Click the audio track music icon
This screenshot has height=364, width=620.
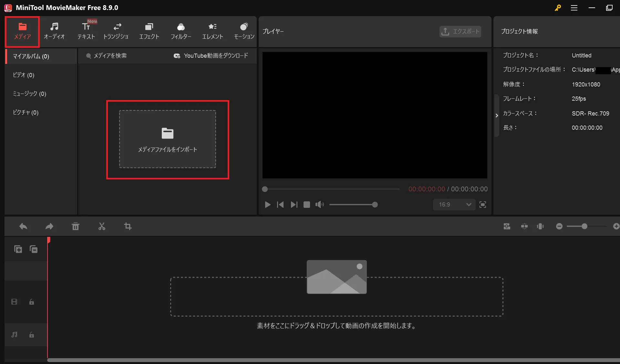pyautogui.click(x=14, y=335)
